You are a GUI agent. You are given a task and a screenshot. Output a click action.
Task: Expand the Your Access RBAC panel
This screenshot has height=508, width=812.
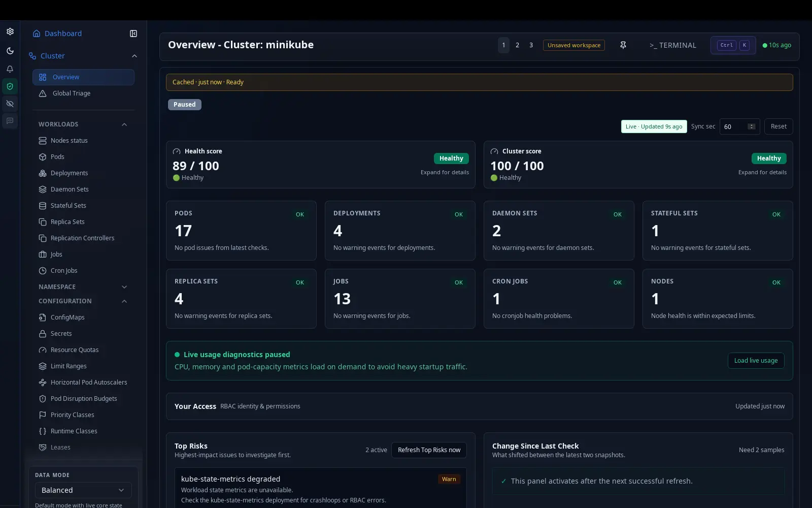[x=480, y=406]
